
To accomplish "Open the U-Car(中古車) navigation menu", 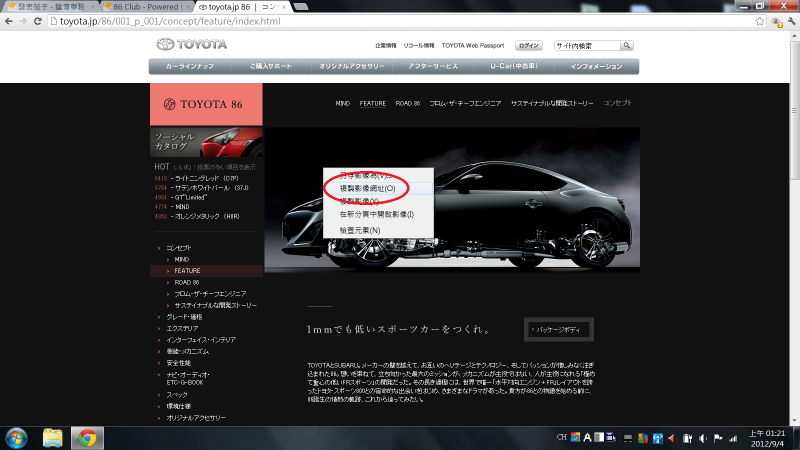I will point(514,66).
